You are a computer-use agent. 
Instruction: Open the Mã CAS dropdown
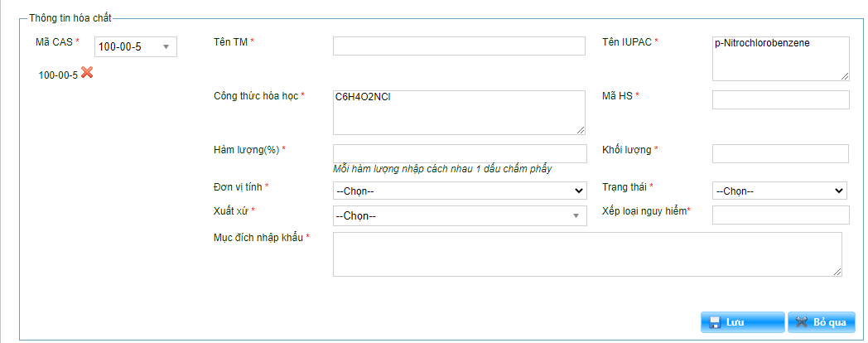(x=136, y=46)
